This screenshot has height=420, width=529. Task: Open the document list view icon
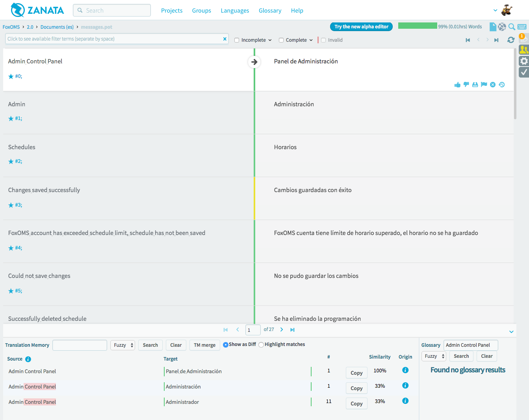coord(493,27)
